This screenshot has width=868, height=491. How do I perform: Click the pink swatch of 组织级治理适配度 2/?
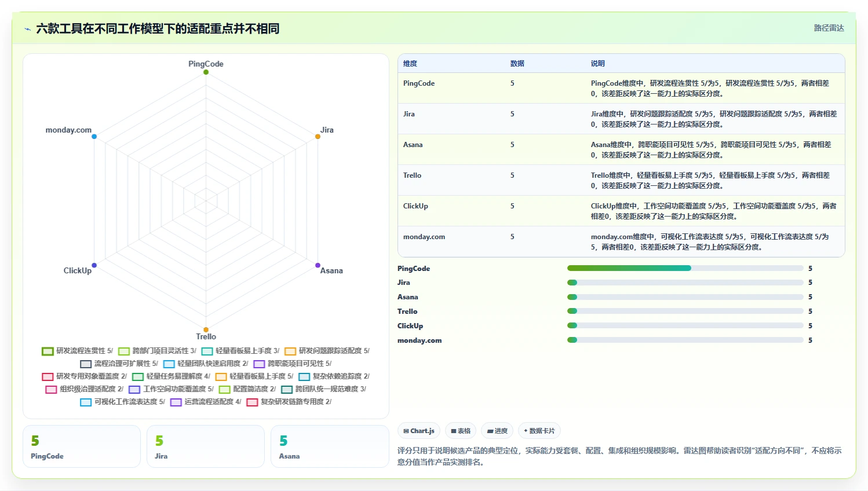tap(51, 389)
